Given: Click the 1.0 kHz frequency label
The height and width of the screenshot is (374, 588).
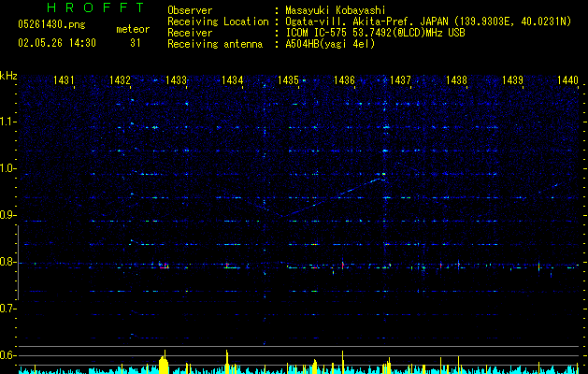Looking at the screenshot, I should [7, 168].
